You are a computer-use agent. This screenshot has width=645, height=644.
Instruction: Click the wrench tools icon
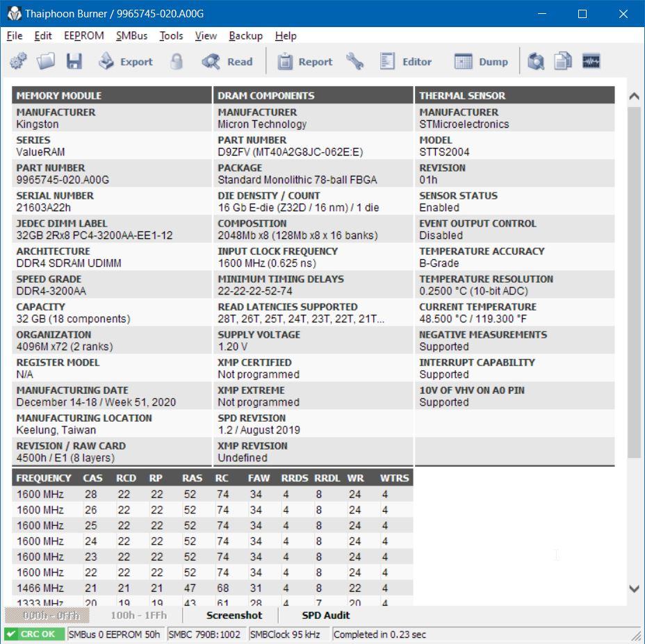354,62
